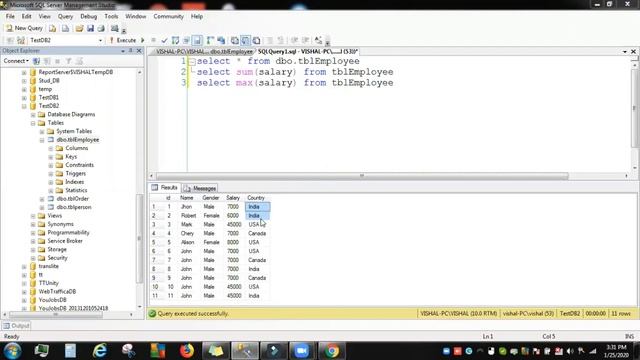This screenshot has height=360, width=640.
Task: Open Firefox from the taskbar
Action: pos(187,351)
